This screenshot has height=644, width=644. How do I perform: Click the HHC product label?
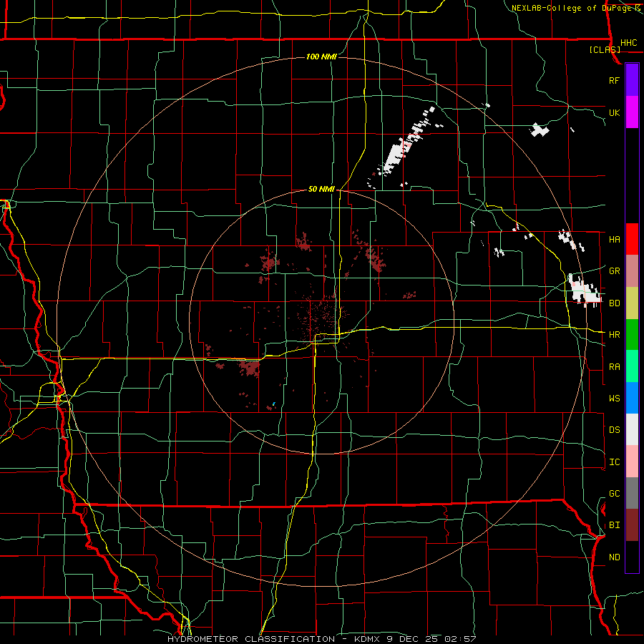pos(628,43)
